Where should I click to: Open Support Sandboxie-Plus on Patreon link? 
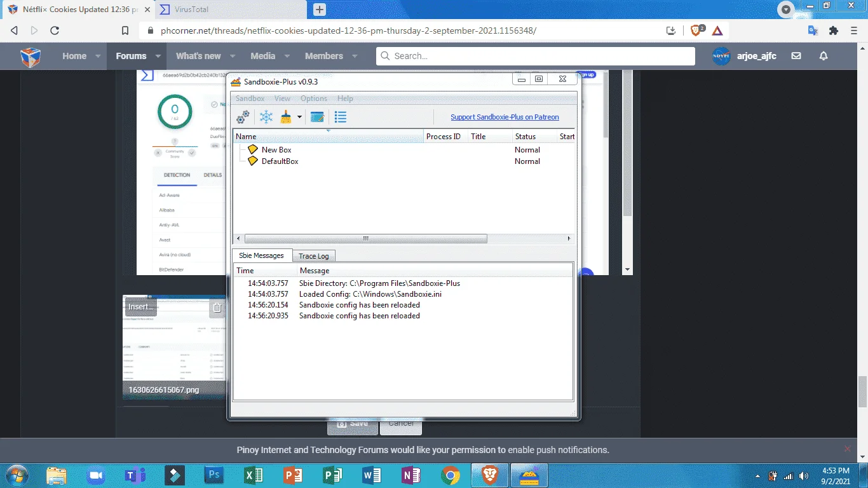505,117
